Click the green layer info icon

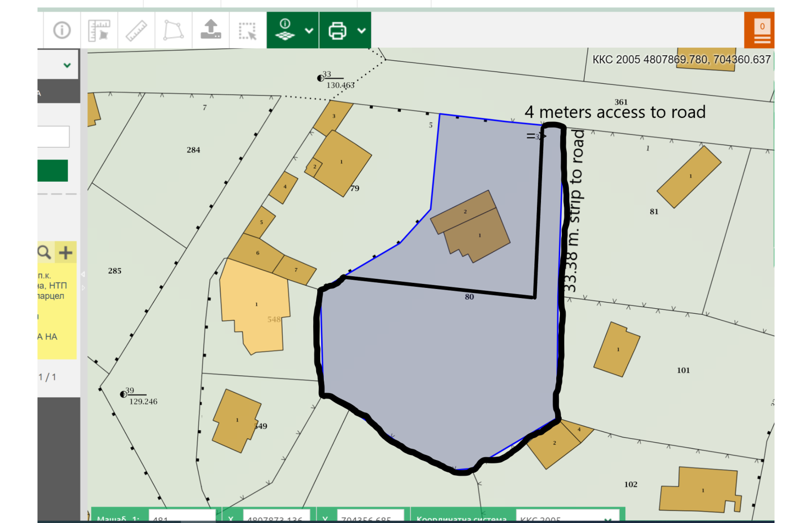(285, 30)
